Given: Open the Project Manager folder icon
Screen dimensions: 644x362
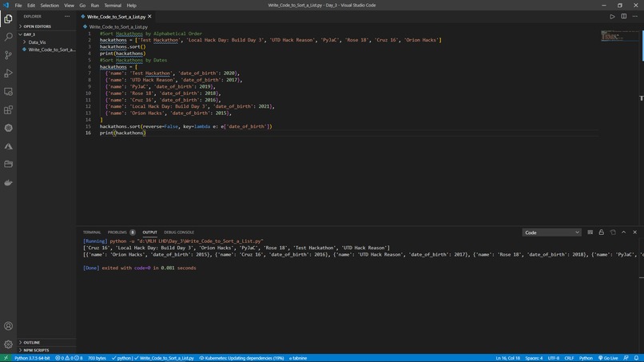Looking at the screenshot, I should click(x=8, y=165).
